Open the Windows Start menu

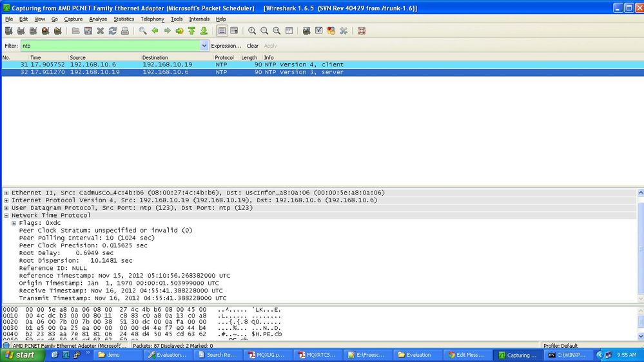[x=22, y=355]
